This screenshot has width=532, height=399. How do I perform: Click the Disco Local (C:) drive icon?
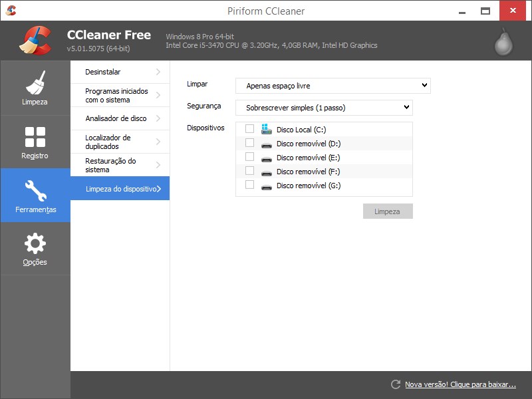267,129
